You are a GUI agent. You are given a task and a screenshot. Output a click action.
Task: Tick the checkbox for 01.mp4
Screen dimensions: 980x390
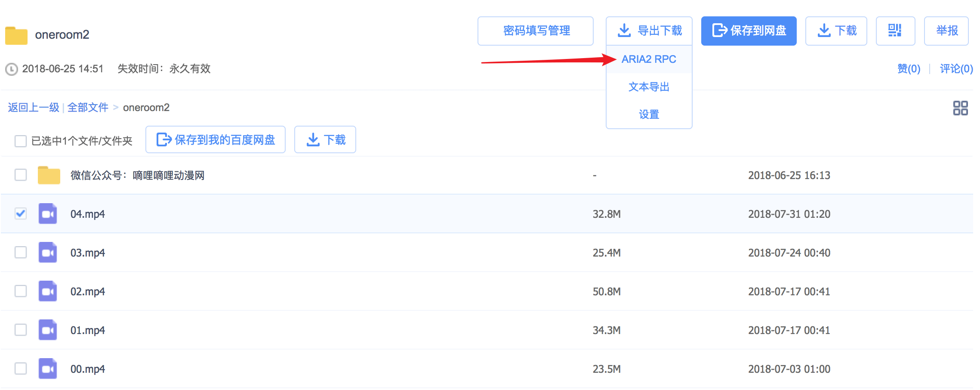[x=21, y=330]
